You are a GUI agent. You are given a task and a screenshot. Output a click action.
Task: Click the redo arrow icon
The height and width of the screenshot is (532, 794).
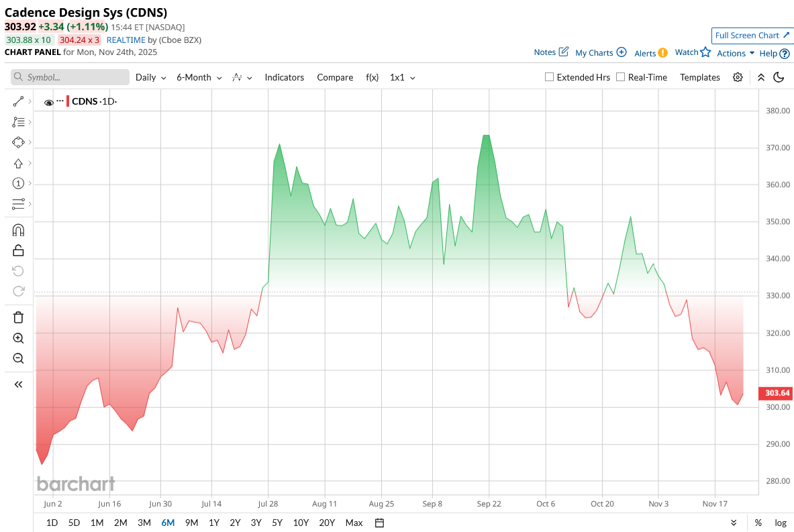pyautogui.click(x=18, y=291)
